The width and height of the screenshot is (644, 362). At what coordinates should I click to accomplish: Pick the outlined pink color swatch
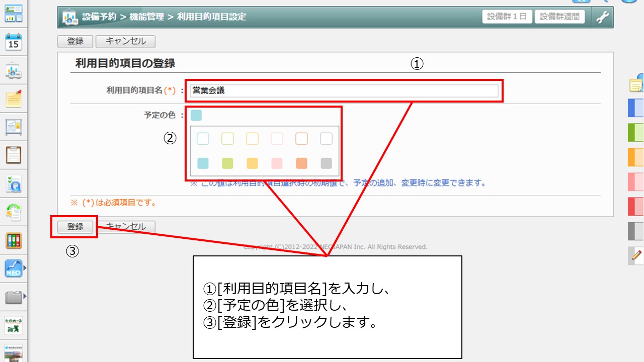click(x=277, y=139)
